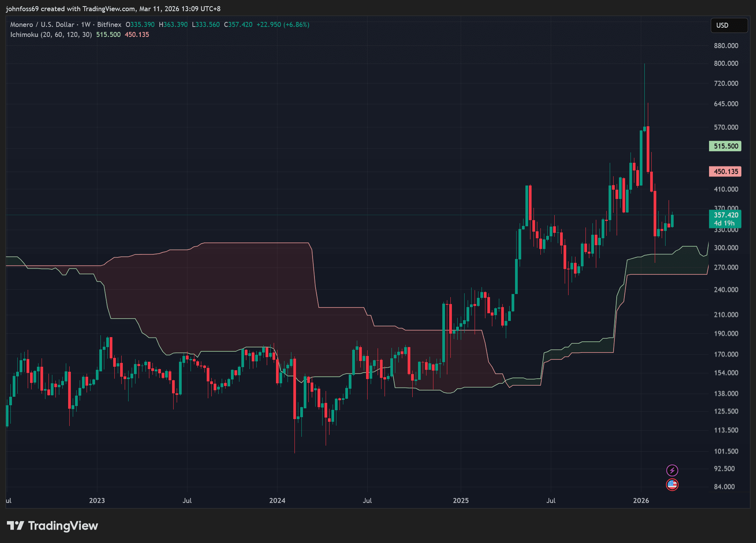This screenshot has width=756, height=543.
Task: Click the US flag economic event icon
Action: point(672,485)
